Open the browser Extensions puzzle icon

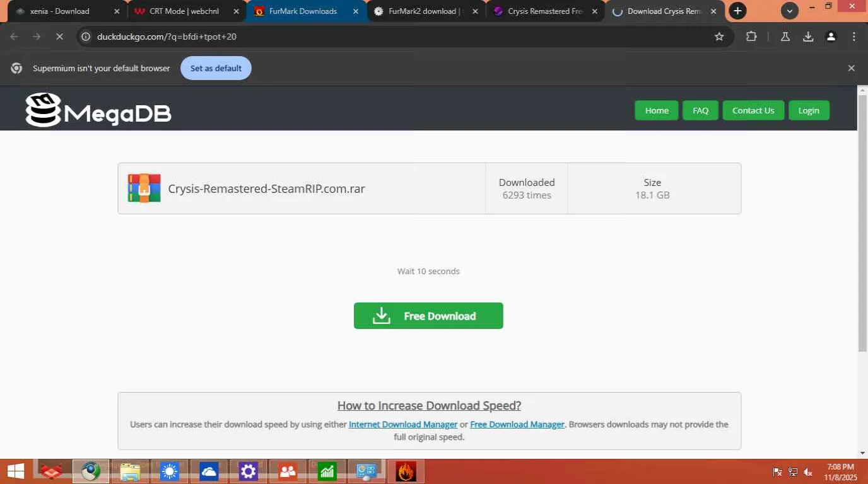pos(751,37)
